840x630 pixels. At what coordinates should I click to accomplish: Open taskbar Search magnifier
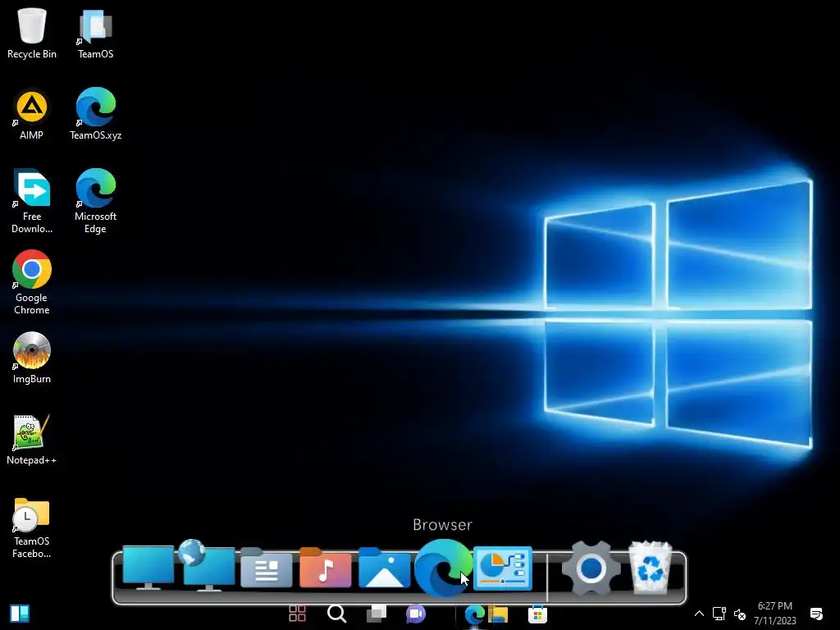(337, 614)
